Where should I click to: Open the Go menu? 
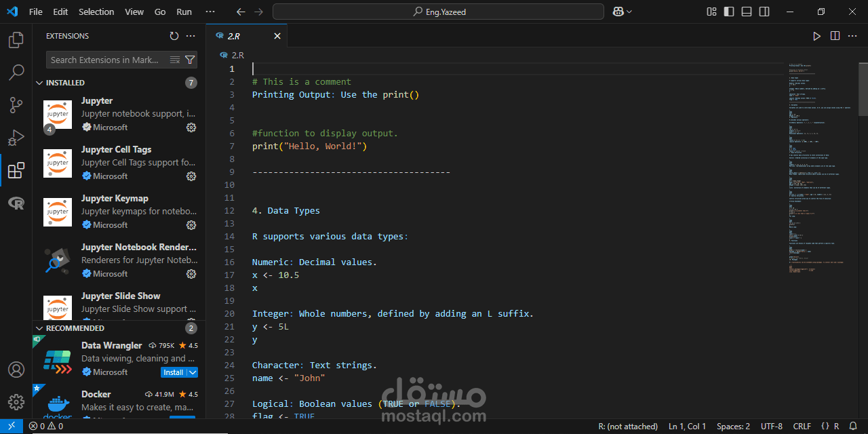(x=160, y=12)
